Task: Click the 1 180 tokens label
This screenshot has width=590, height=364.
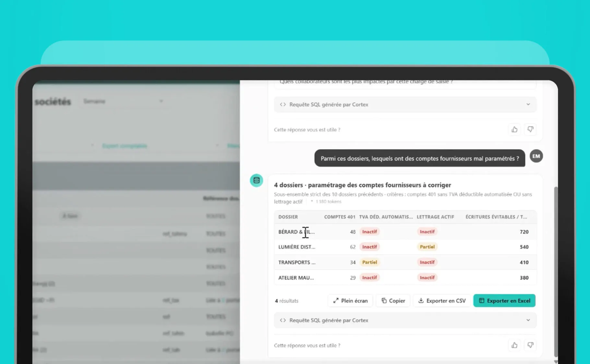Action: pyautogui.click(x=328, y=202)
